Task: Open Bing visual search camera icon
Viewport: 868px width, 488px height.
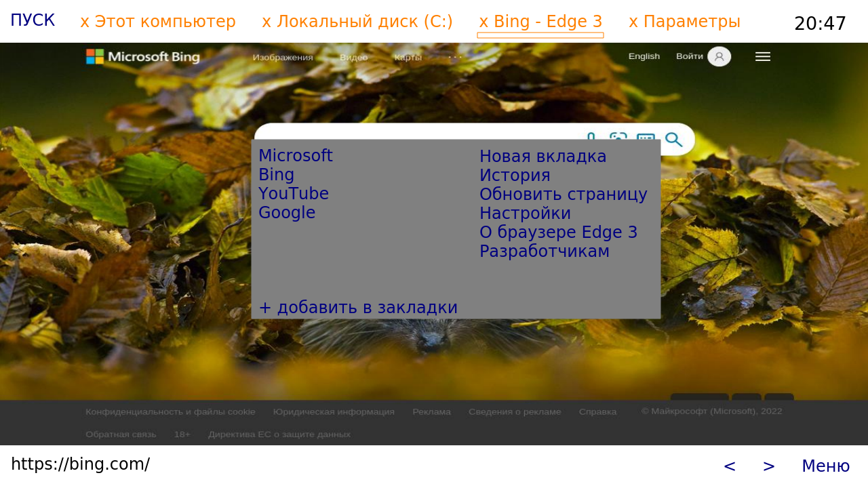Action: pos(618,136)
